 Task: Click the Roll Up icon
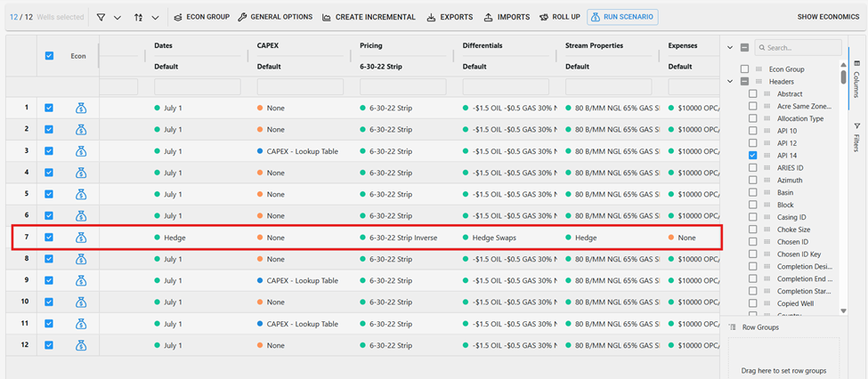pyautogui.click(x=543, y=17)
